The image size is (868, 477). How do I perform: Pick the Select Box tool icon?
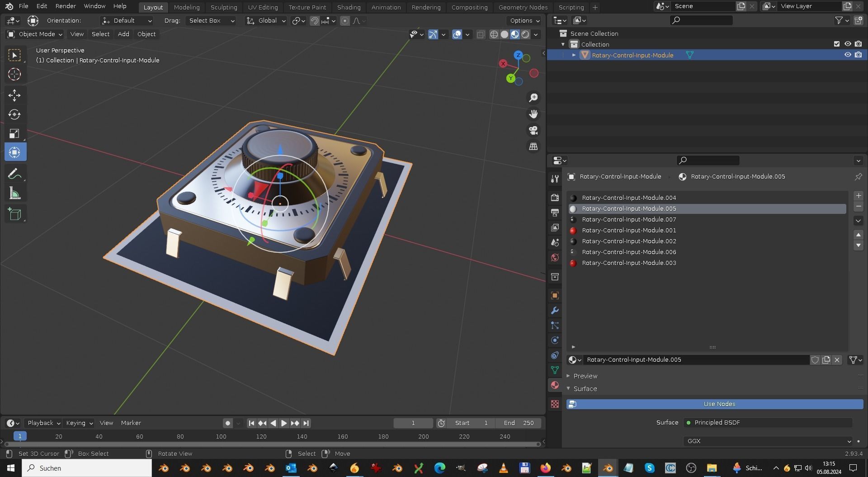tap(14, 55)
